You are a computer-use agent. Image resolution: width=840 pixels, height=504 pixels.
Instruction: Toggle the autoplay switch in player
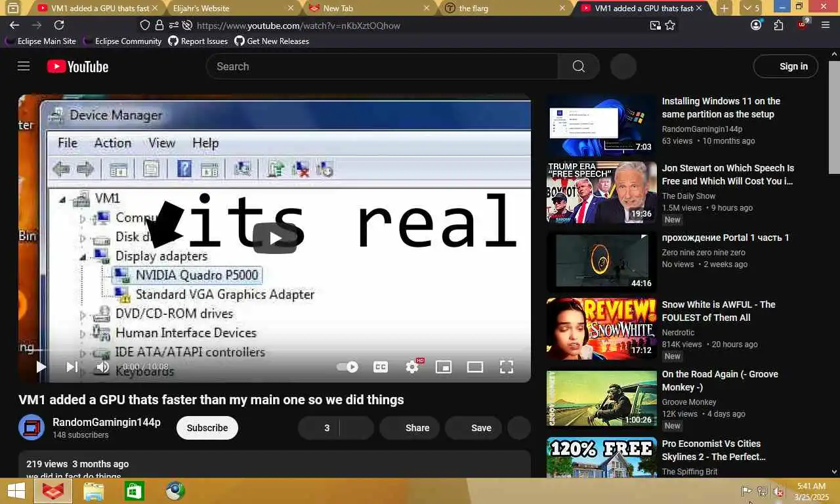point(347,367)
